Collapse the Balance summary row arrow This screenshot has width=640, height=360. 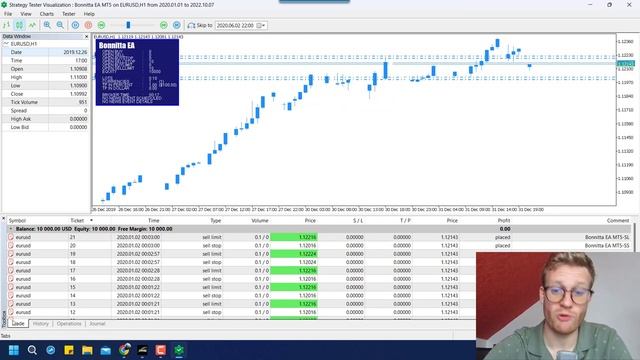click(x=11, y=229)
